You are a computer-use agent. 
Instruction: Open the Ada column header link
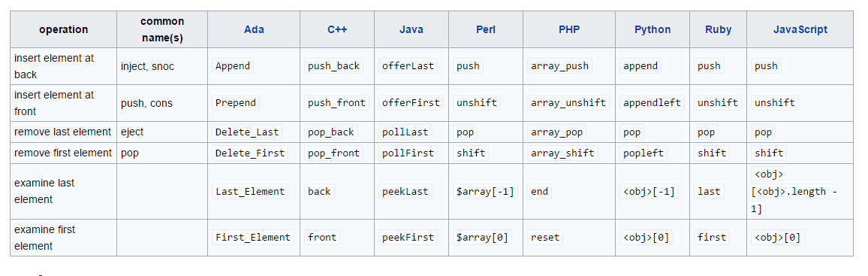254,29
